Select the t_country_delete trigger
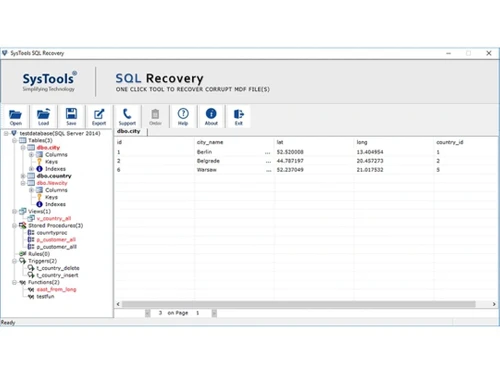 [x=58, y=268]
